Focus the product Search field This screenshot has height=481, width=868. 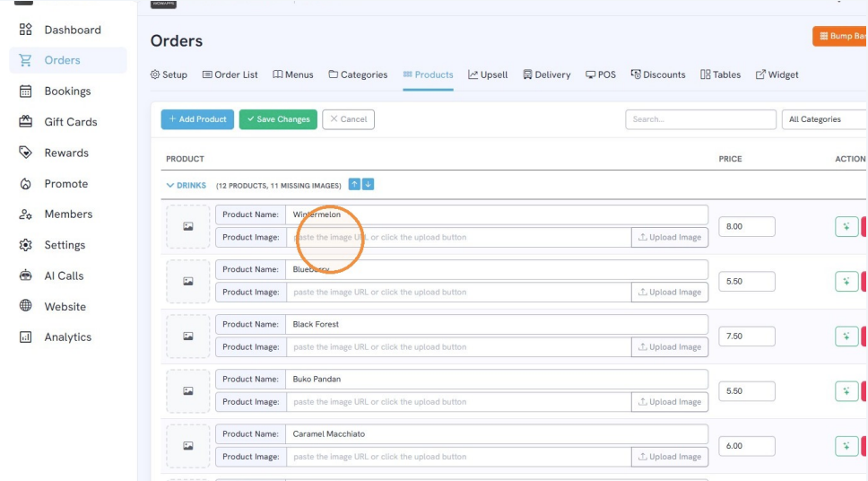pyautogui.click(x=700, y=119)
